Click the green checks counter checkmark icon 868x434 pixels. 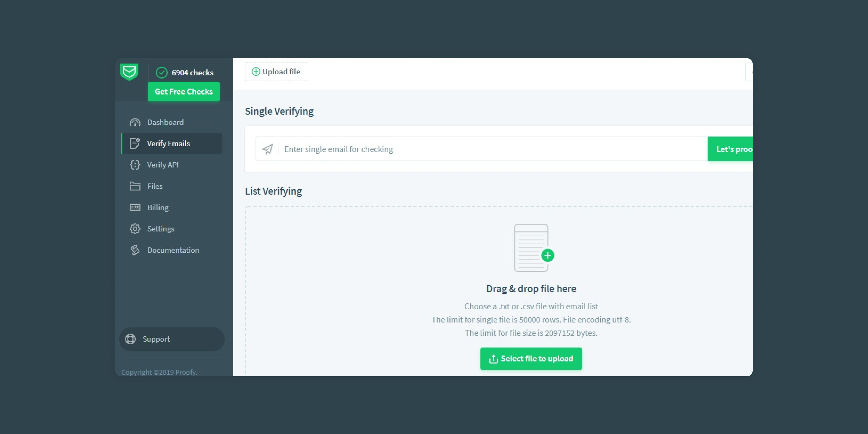point(162,73)
